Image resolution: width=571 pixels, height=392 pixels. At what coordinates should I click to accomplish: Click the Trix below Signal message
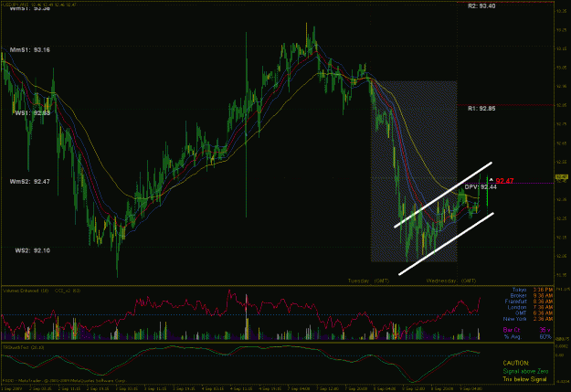coord(524,379)
